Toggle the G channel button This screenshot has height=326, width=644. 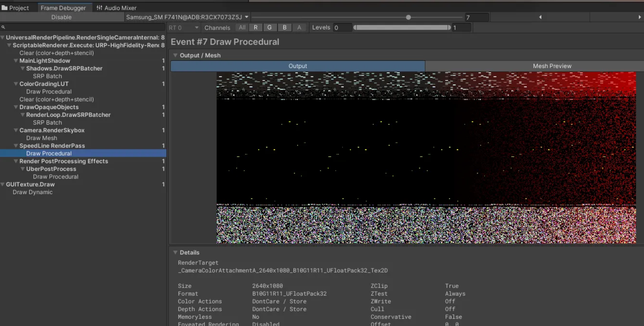269,28
